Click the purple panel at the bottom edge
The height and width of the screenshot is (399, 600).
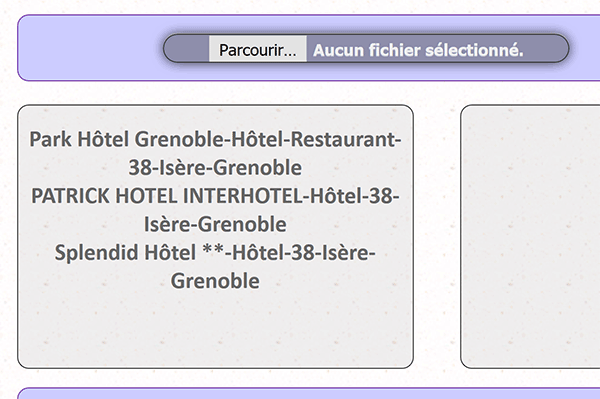[308, 393]
